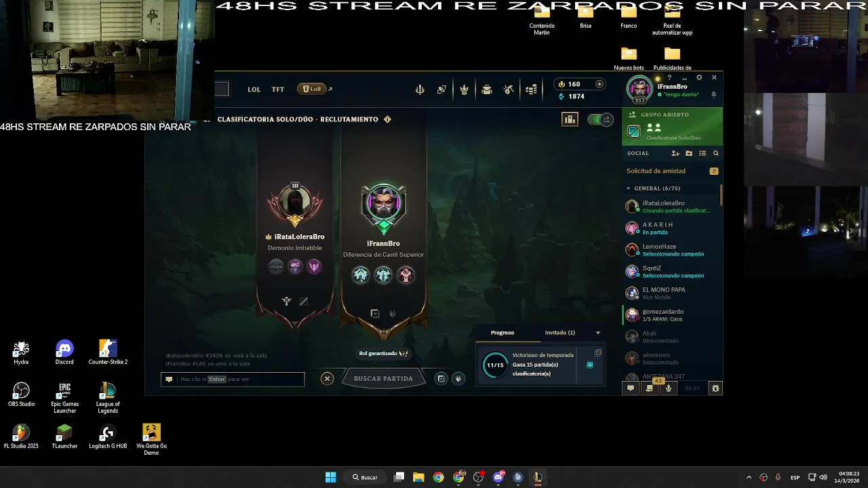Open the chat bubble icon in bottom bar
Screen dimensions: 868x488
click(631, 388)
